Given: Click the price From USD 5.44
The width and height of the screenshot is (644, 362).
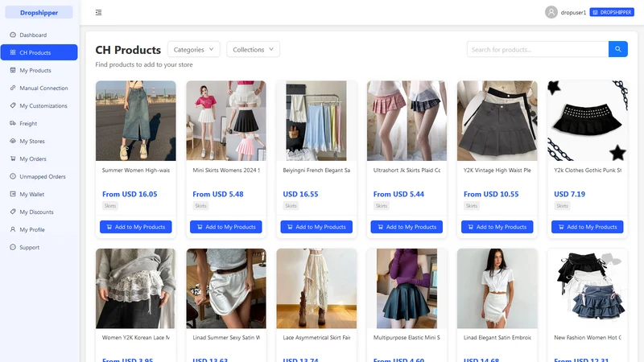Looking at the screenshot, I should tap(398, 194).
